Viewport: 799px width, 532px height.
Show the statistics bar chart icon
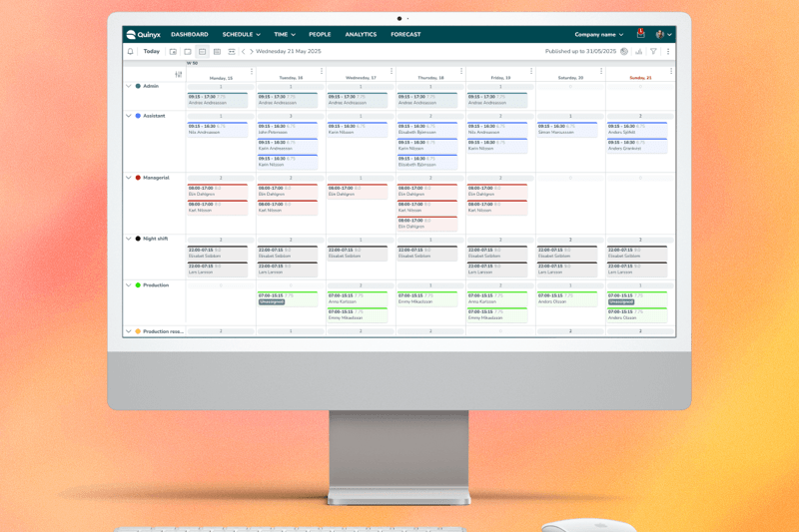(x=639, y=51)
